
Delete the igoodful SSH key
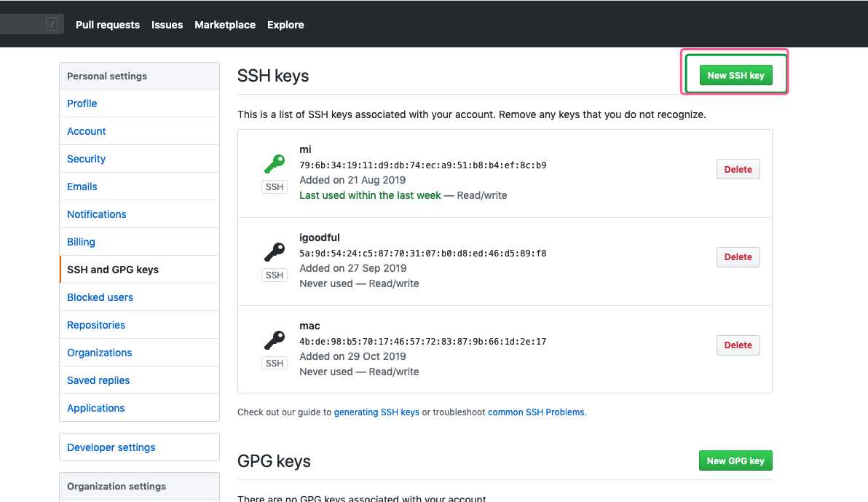[x=738, y=257]
